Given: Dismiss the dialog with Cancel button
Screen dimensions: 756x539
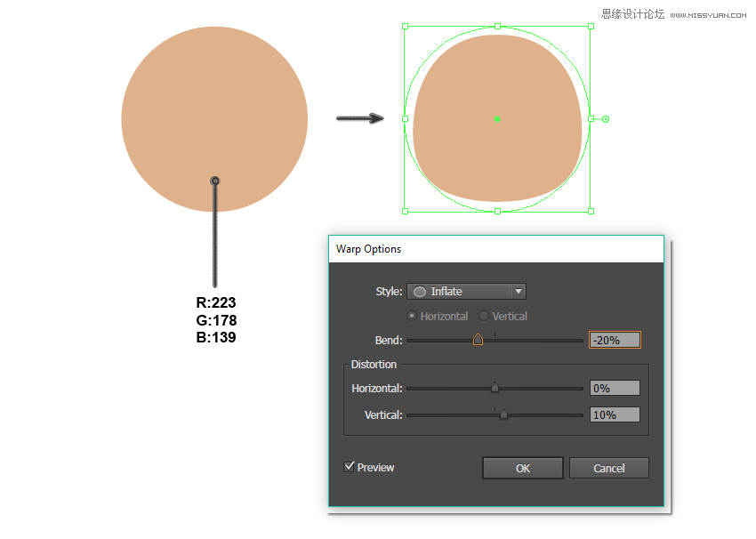Looking at the screenshot, I should click(x=609, y=468).
